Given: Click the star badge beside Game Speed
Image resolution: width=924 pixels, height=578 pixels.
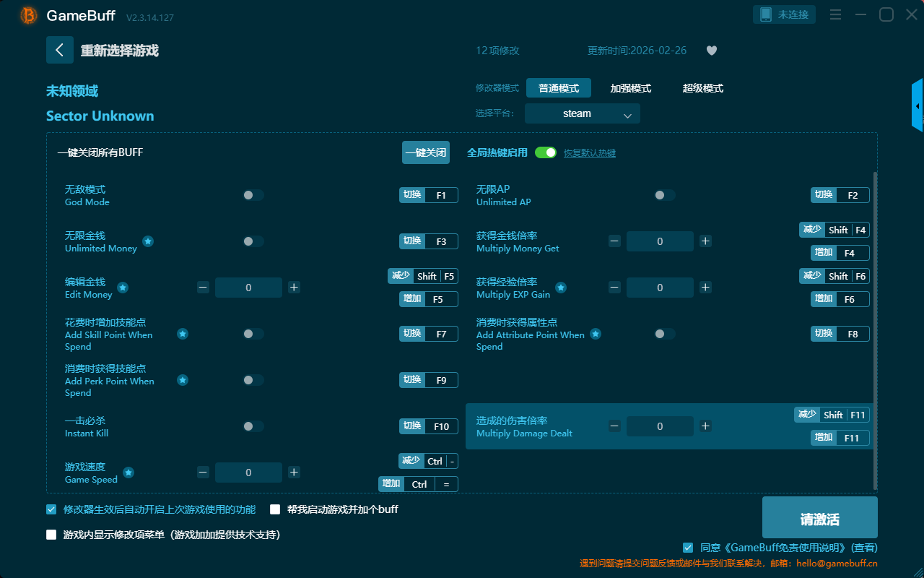Looking at the screenshot, I should click(x=128, y=473).
